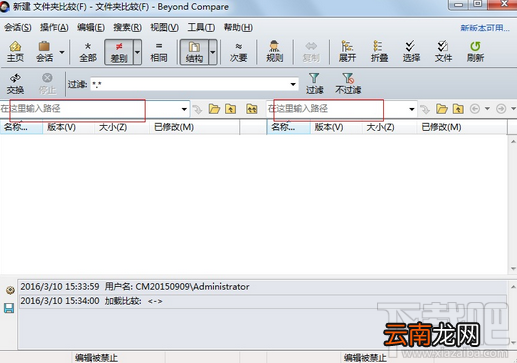Sort left pane by 名称 column

click(x=21, y=127)
